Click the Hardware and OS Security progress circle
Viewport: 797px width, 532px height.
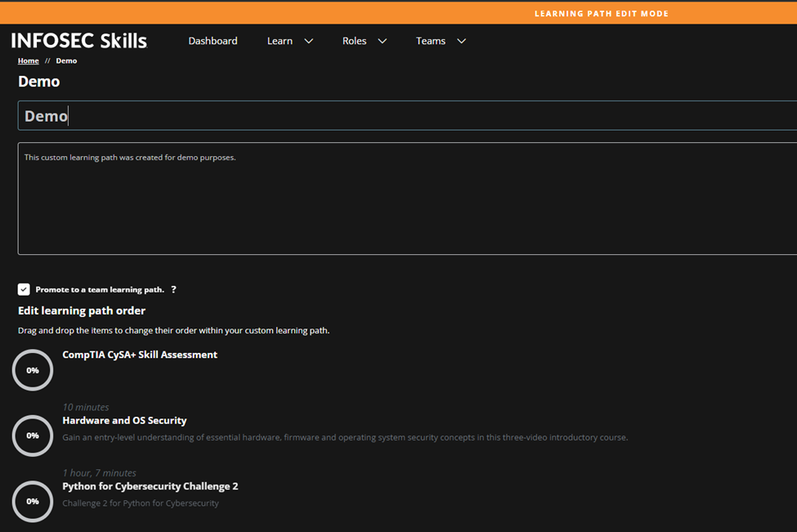[x=33, y=436]
